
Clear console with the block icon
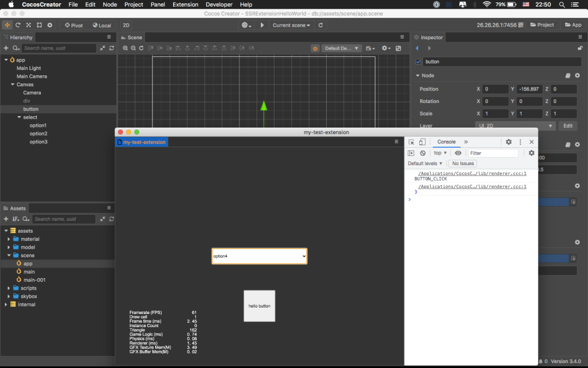[422, 153]
